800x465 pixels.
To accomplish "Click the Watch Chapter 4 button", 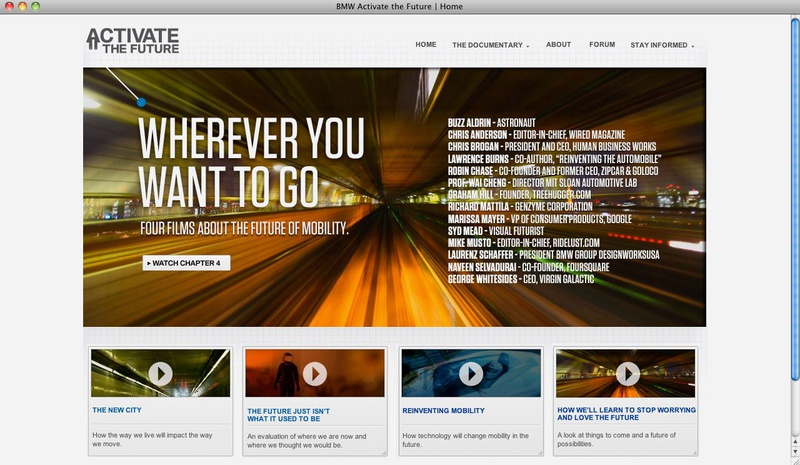I will click(x=186, y=263).
